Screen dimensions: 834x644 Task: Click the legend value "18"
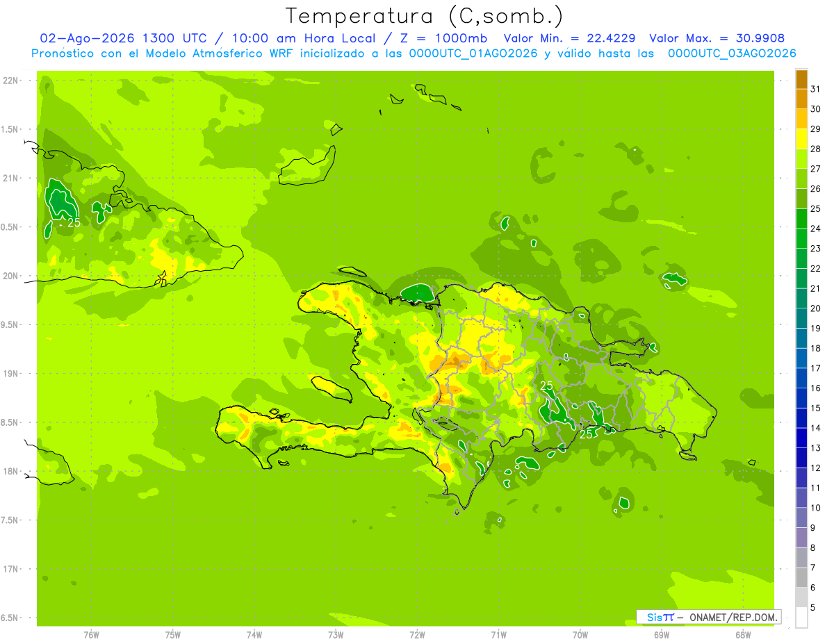click(815, 348)
